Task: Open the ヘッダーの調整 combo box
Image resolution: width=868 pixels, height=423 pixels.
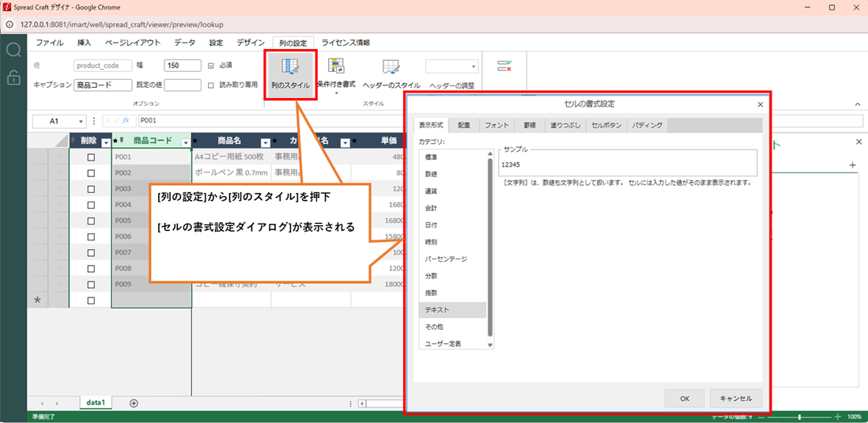Action: coord(452,66)
